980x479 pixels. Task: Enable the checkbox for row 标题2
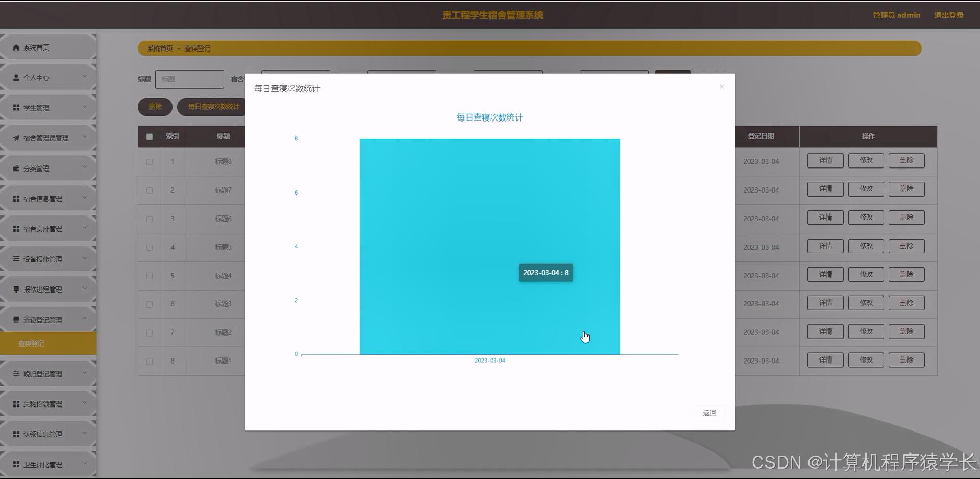point(150,333)
